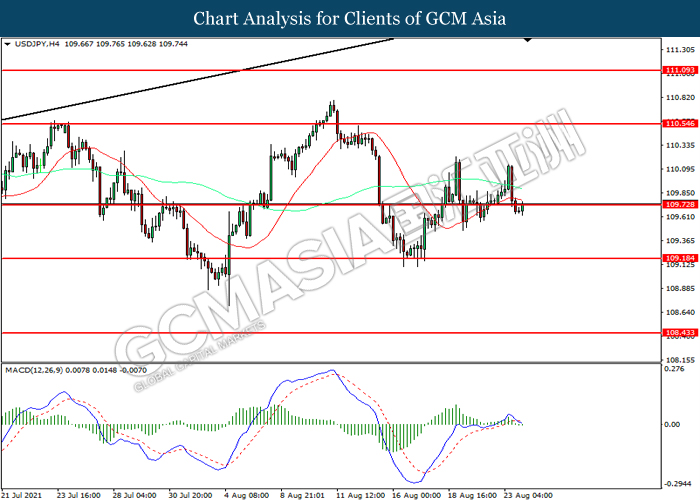This screenshot has width=700, height=500.
Task: Click the 4 Aug 08:00 time label
Action: click(x=246, y=495)
